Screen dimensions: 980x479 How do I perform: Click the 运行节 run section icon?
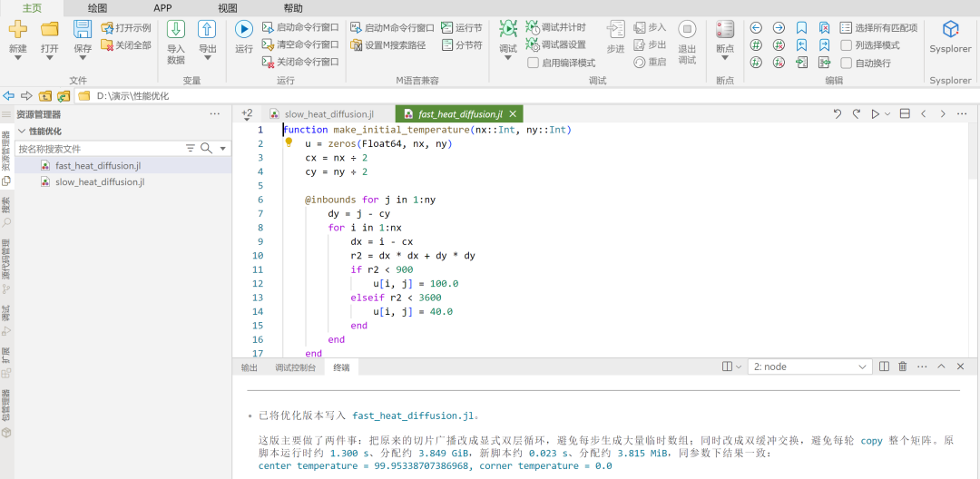[x=446, y=27]
